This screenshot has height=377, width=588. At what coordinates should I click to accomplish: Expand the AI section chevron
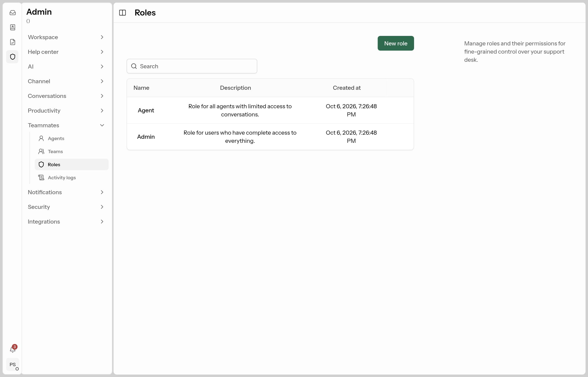coord(102,67)
